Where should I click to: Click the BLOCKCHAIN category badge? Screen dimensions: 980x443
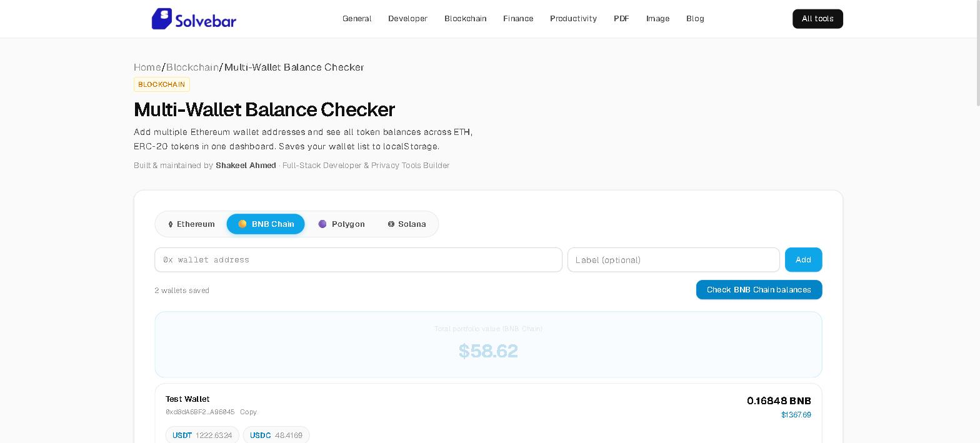(x=162, y=84)
